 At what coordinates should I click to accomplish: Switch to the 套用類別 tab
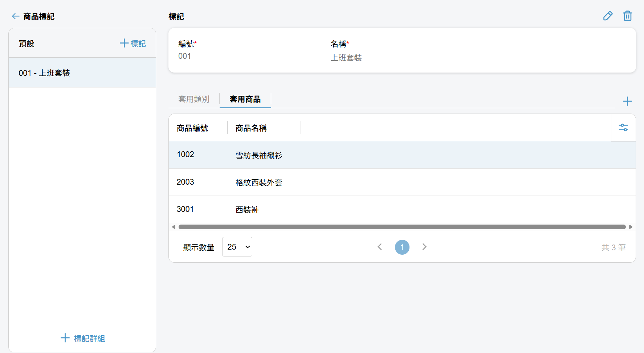(194, 99)
